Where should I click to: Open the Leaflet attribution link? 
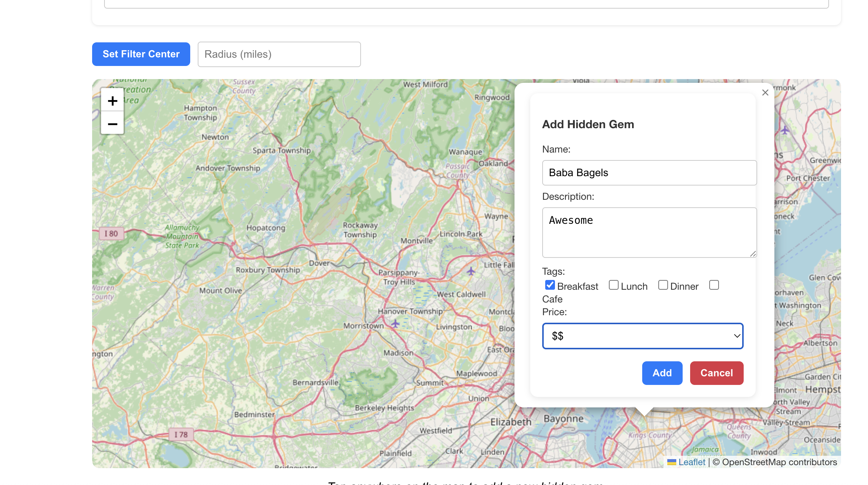691,462
